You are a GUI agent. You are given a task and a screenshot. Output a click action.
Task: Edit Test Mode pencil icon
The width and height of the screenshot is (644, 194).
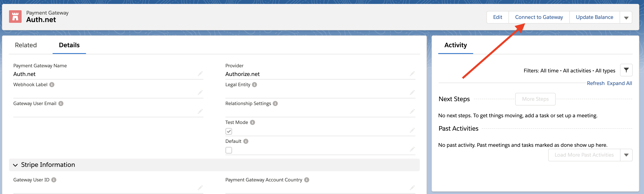412,130
